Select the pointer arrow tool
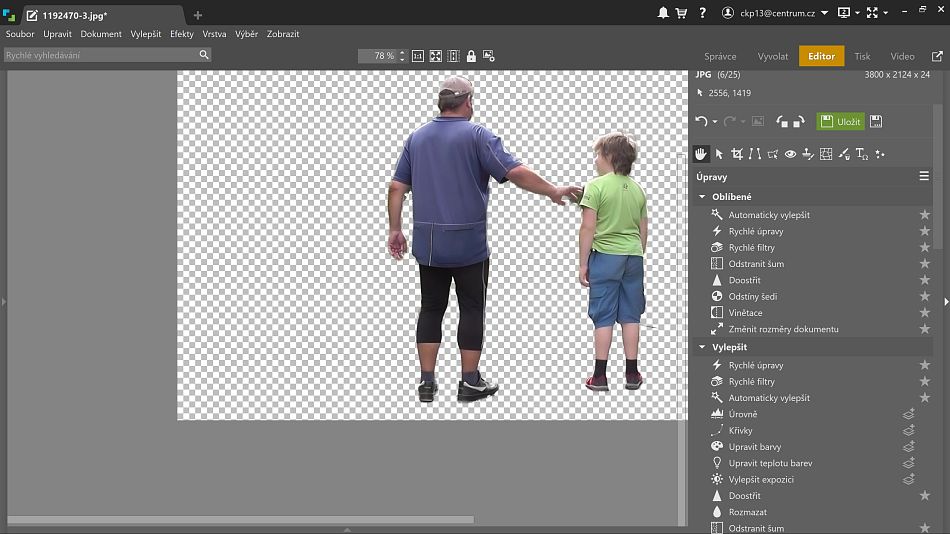The height and width of the screenshot is (534, 950). click(719, 154)
